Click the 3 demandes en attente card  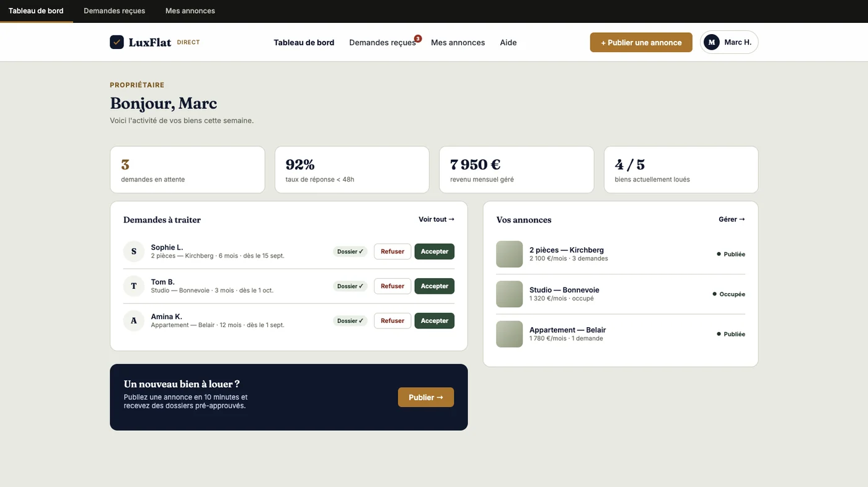(187, 170)
